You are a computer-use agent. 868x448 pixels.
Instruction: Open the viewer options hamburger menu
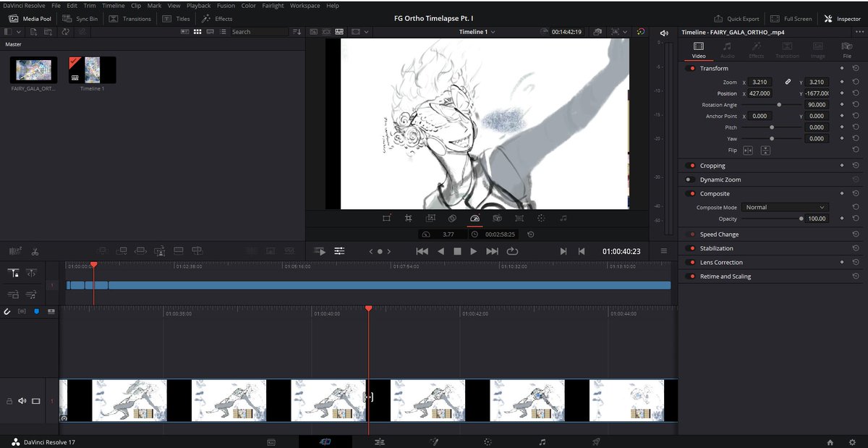[664, 251]
